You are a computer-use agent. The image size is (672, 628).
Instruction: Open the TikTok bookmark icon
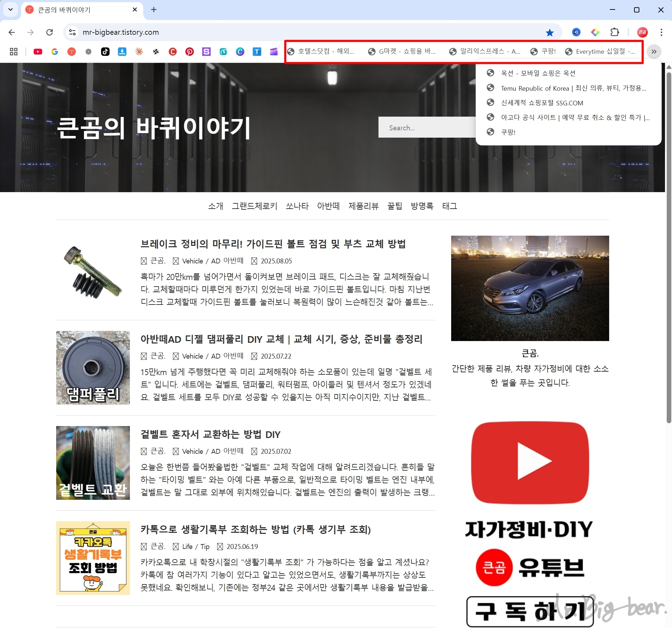105,52
